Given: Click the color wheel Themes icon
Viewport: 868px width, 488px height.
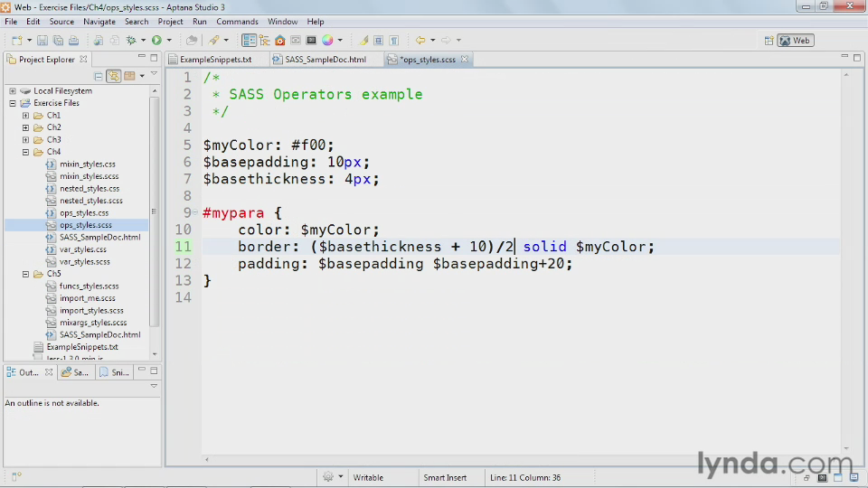Looking at the screenshot, I should [x=327, y=41].
